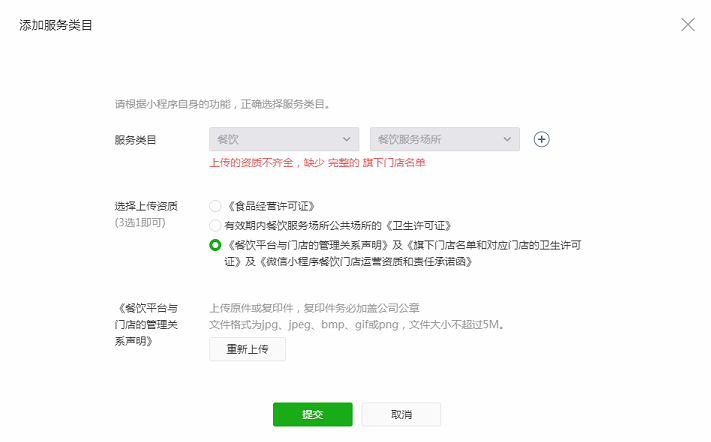
Task: Select the 《卫生许可证》 radio option
Action: pyautogui.click(x=215, y=225)
